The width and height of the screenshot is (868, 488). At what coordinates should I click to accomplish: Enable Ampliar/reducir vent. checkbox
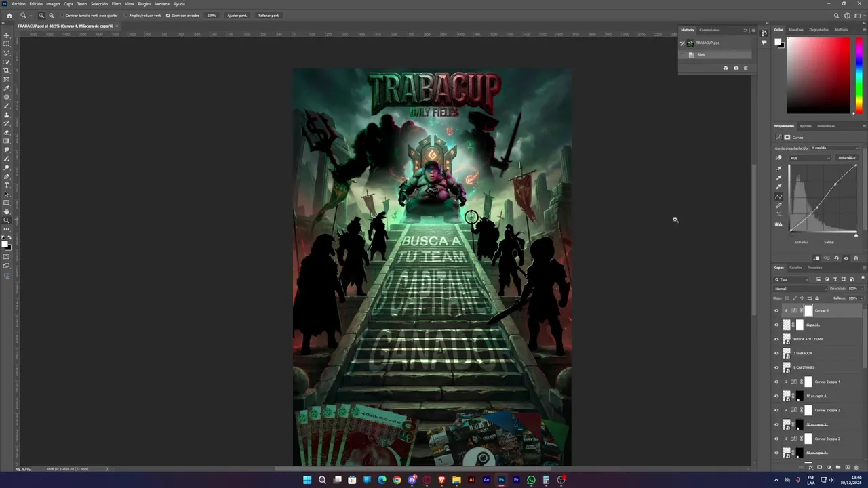point(127,15)
